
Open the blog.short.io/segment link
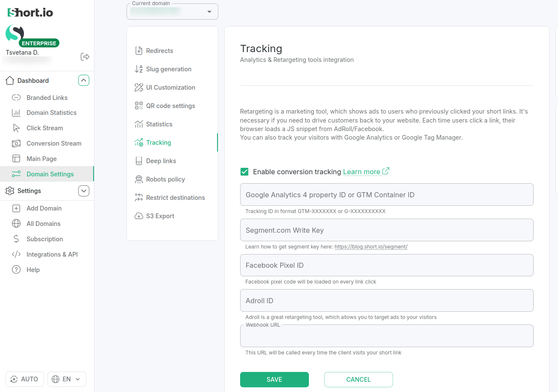click(371, 247)
